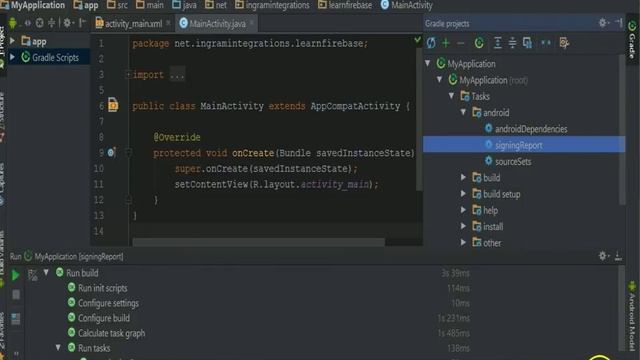Screen dimensions: 640x360
Task: Click MyApplication breadcrumb in navigation bar
Action: click(38, 5)
